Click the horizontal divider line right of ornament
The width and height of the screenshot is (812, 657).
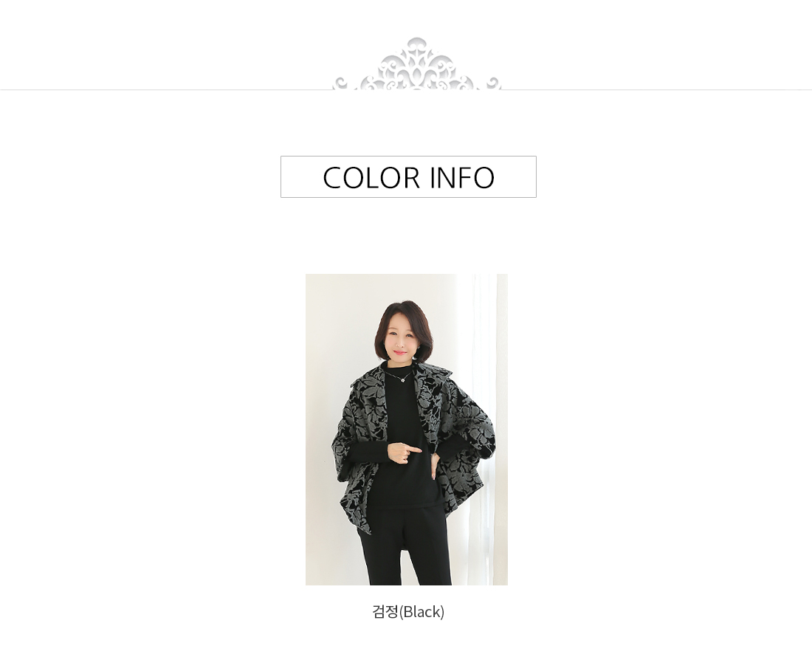pos(657,89)
